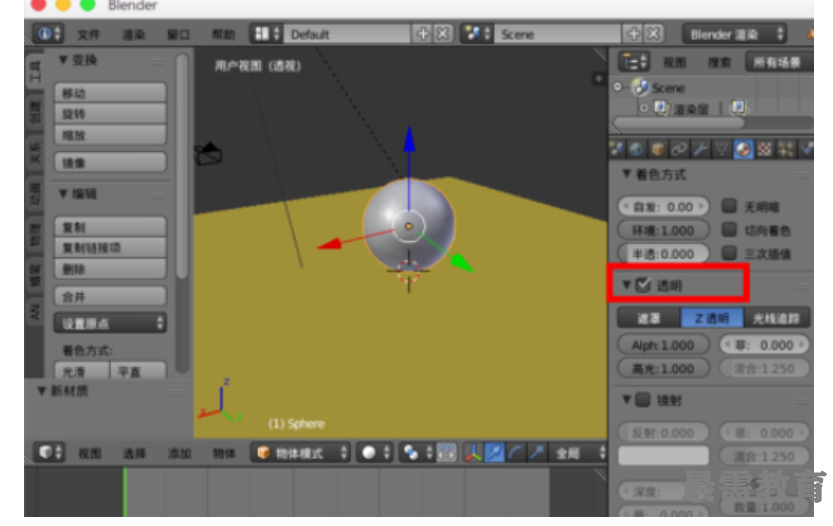
Task: Open the Constraints chain-link tab
Action: pos(679,149)
